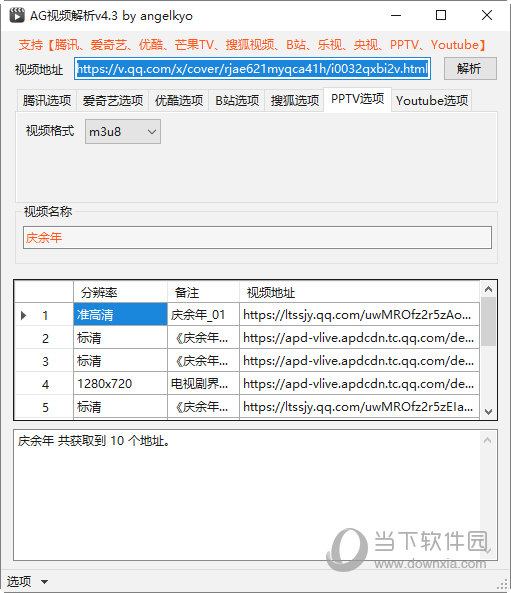Click the apd-vlive URL in row 4
The height and width of the screenshot is (593, 511).
pyautogui.click(x=359, y=384)
